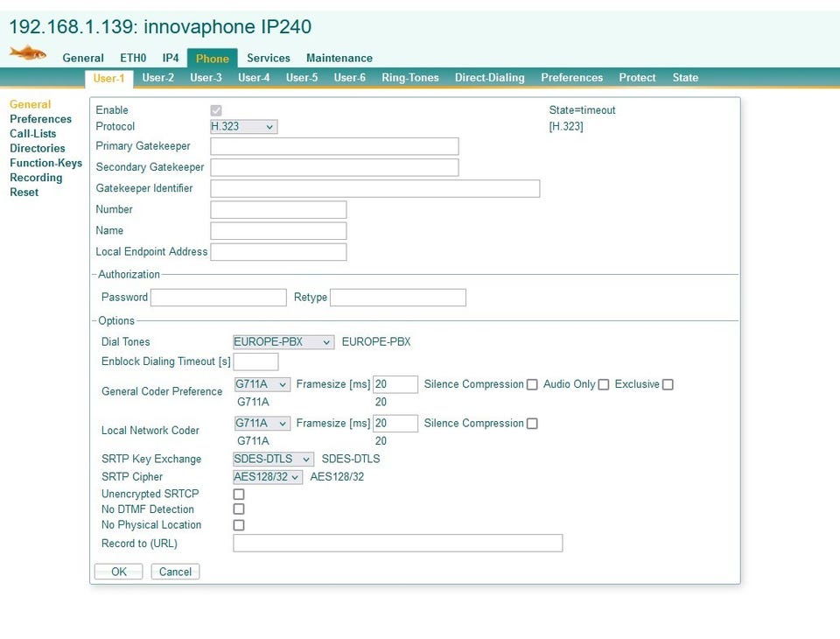The height and width of the screenshot is (639, 840).
Task: Switch to User-2 sub-tab
Action: click(158, 78)
